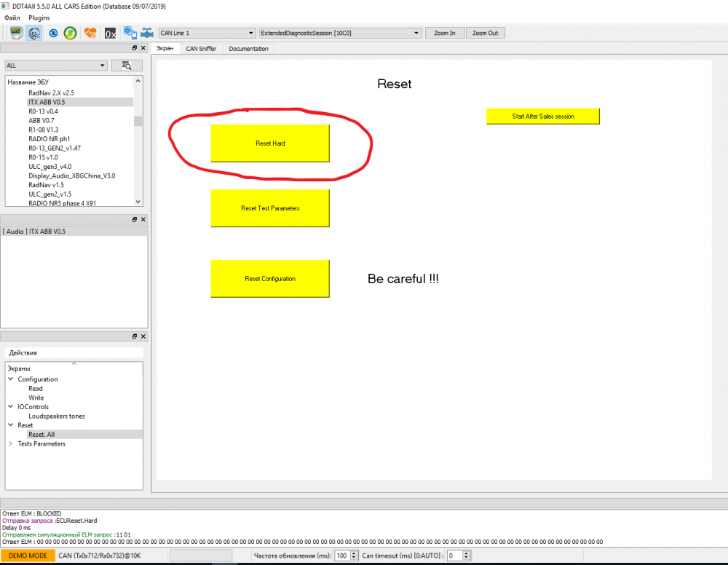Click the Start After Sales session button
The height and width of the screenshot is (565, 728).
click(543, 116)
